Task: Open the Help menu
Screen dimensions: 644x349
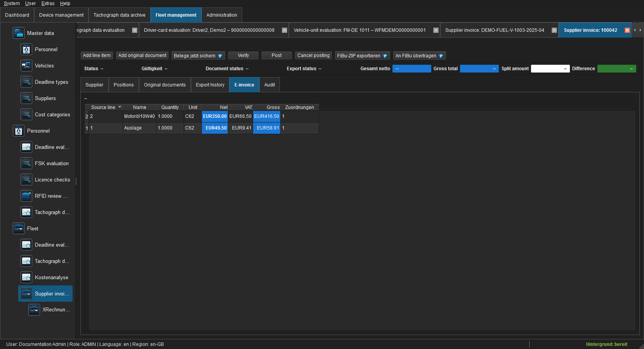Action: [65, 3]
